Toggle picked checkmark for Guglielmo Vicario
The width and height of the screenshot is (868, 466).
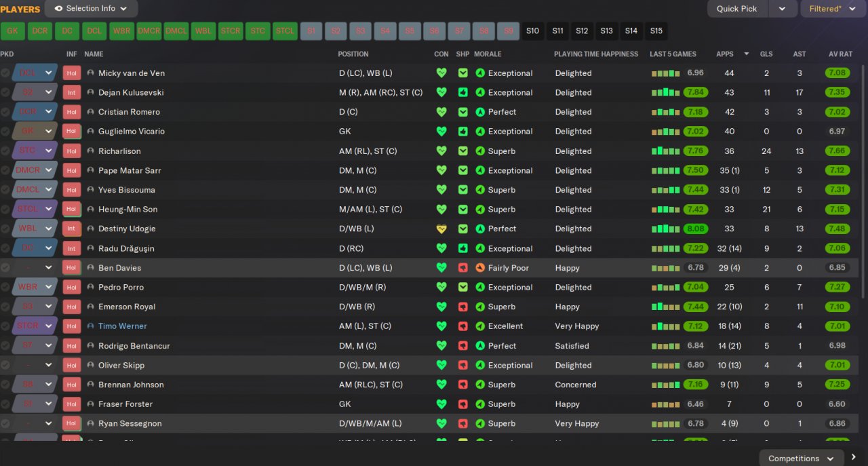[x=5, y=132]
